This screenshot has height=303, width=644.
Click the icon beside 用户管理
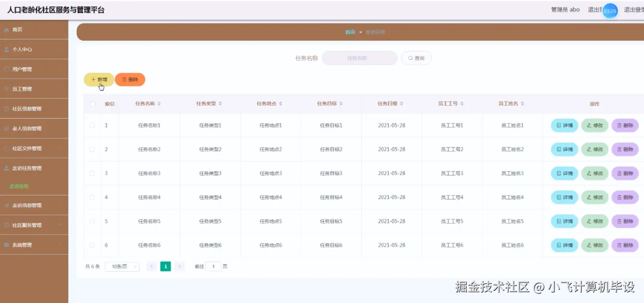(x=6, y=69)
